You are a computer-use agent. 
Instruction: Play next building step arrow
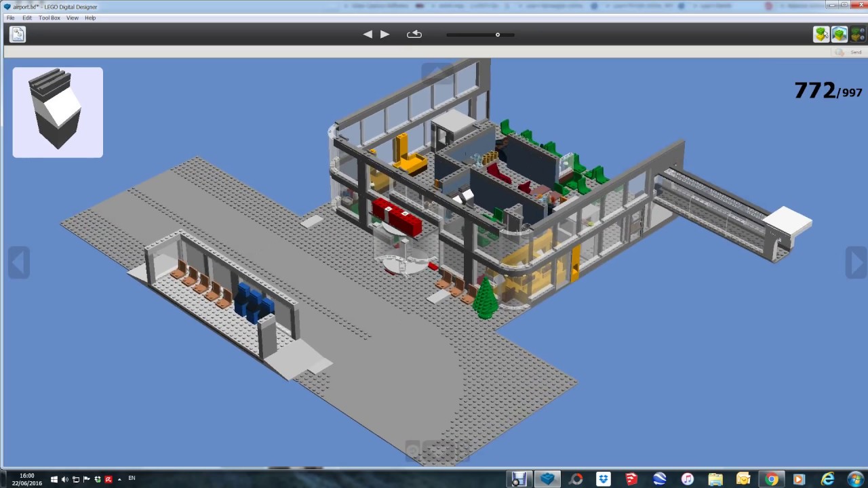384,34
